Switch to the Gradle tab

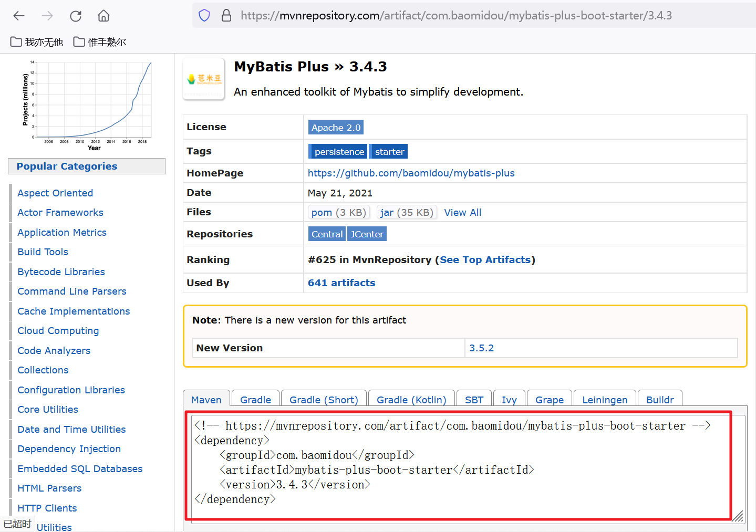pos(255,400)
